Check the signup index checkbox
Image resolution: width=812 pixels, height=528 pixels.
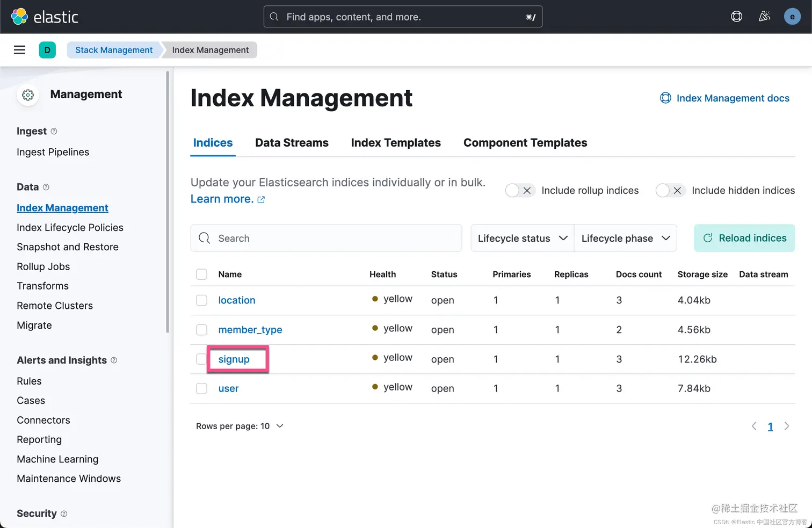coord(201,359)
